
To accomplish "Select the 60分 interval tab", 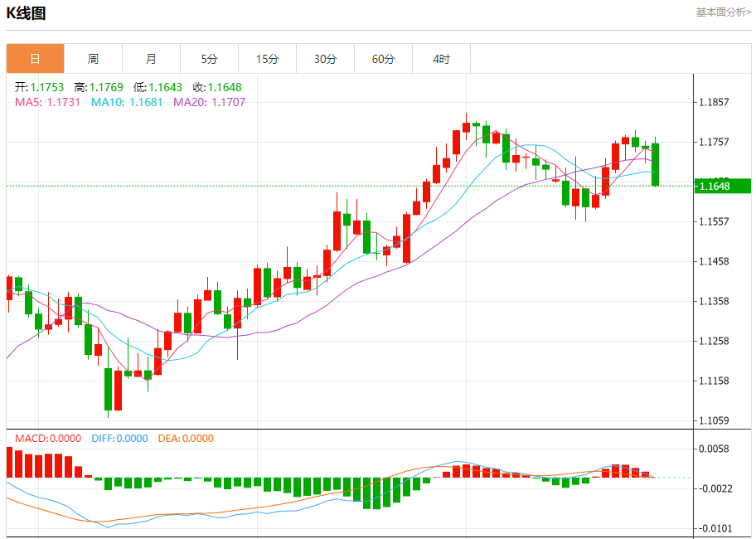I will (383, 59).
